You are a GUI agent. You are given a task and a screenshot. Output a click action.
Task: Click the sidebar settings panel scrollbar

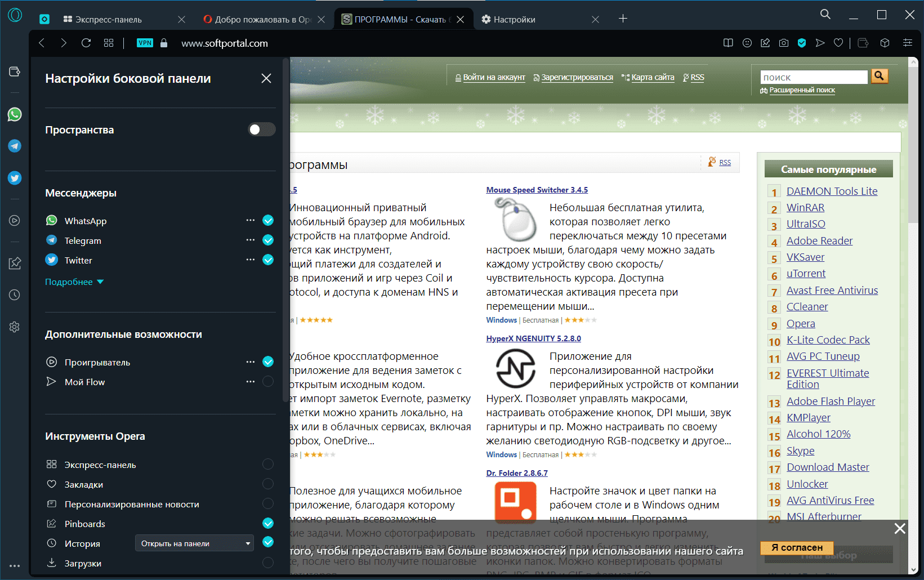pyautogui.click(x=285, y=230)
